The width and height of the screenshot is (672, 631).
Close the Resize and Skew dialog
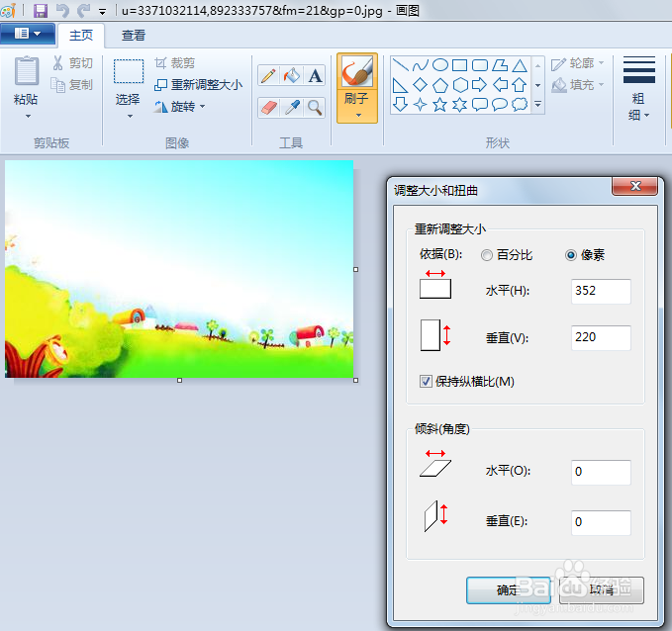(635, 186)
